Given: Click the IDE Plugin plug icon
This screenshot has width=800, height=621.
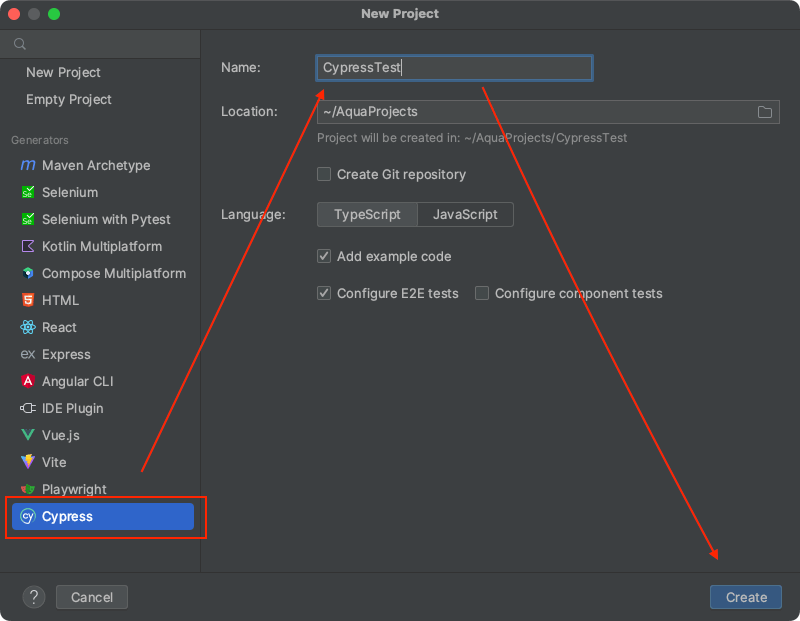Looking at the screenshot, I should pos(28,408).
